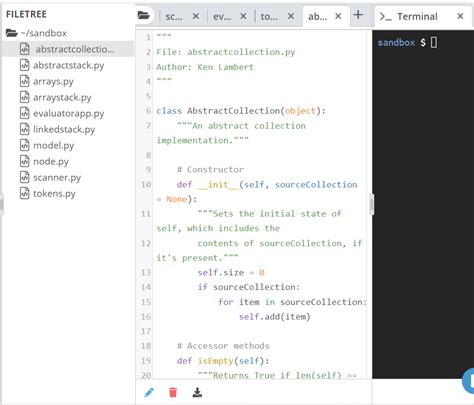Switch to the ev... tab
This screenshot has width=474, height=405.
coord(222,16)
